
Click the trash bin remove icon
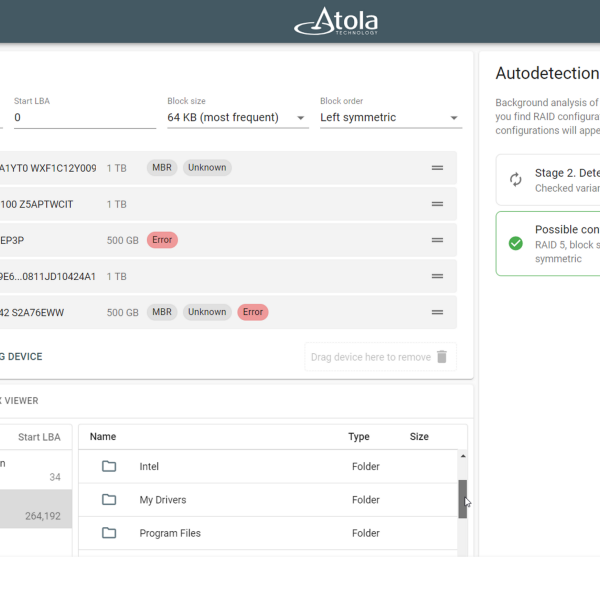[442, 357]
